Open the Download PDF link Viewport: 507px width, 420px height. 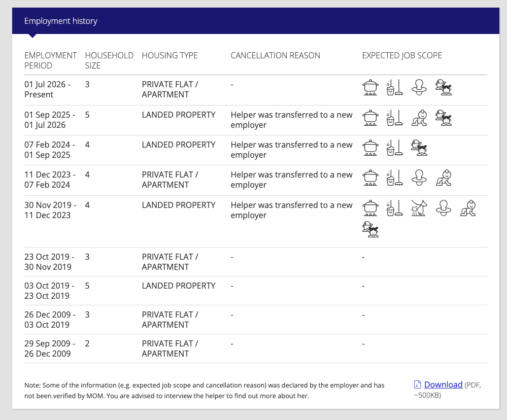[x=443, y=384]
